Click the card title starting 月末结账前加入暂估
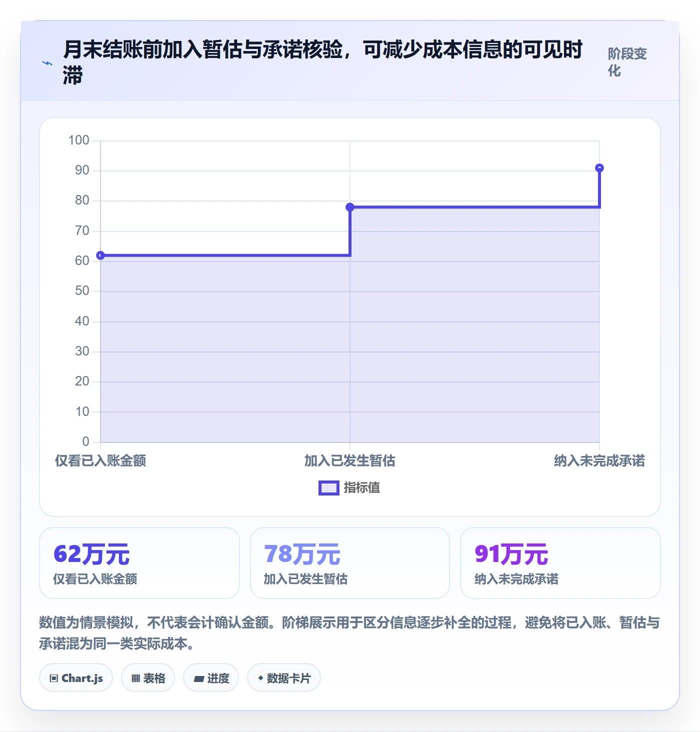Screen dimensions: 700x732 tap(323, 62)
